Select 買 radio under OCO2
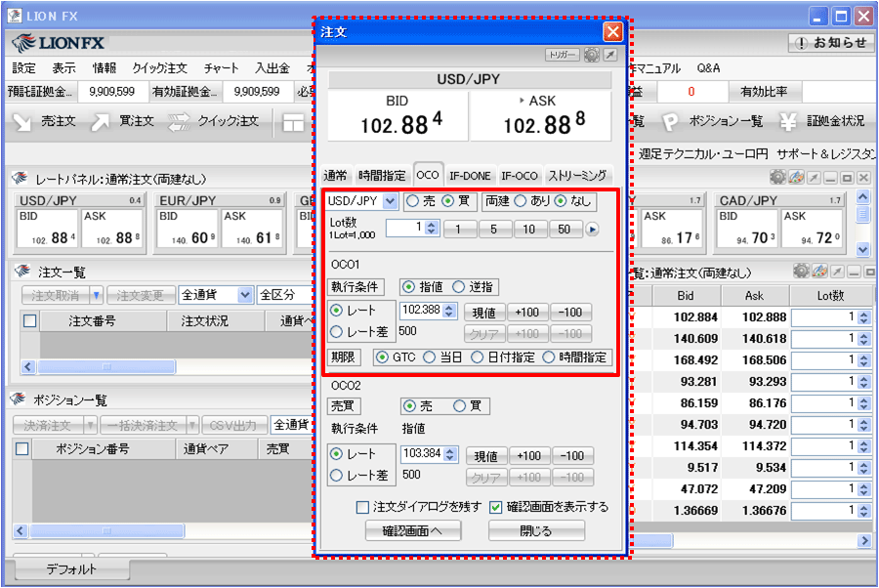 pyautogui.click(x=460, y=405)
